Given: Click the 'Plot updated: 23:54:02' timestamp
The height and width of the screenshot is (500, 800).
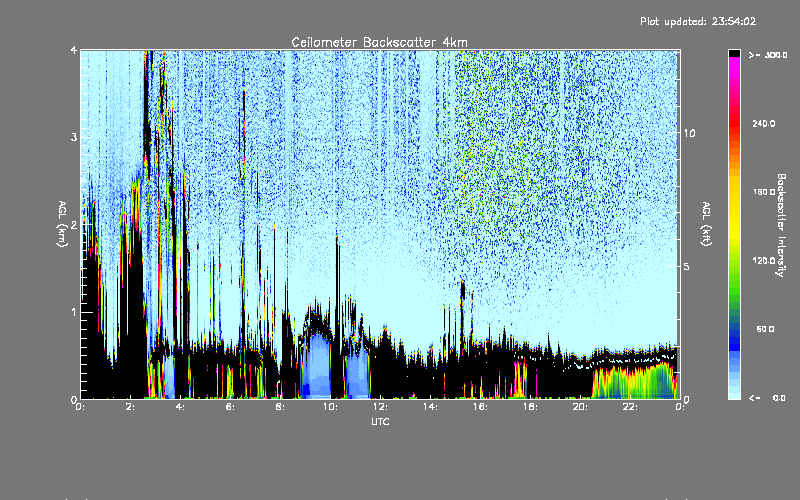Looking at the screenshot, I should pyautogui.click(x=698, y=21).
